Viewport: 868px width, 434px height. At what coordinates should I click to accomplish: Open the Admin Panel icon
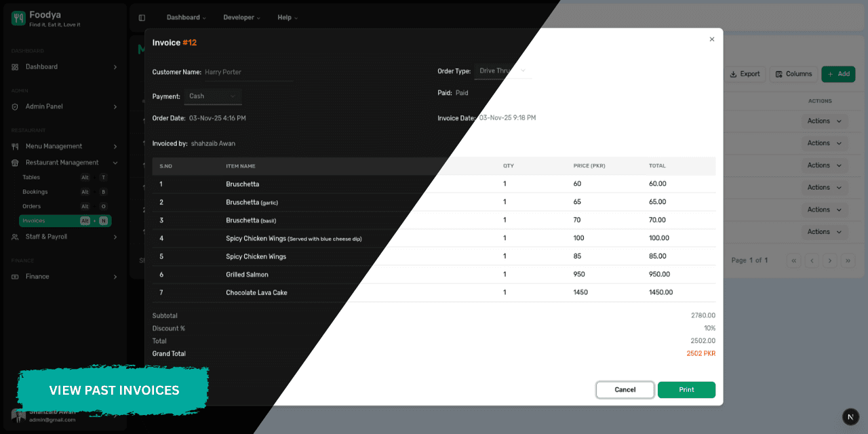pos(15,106)
